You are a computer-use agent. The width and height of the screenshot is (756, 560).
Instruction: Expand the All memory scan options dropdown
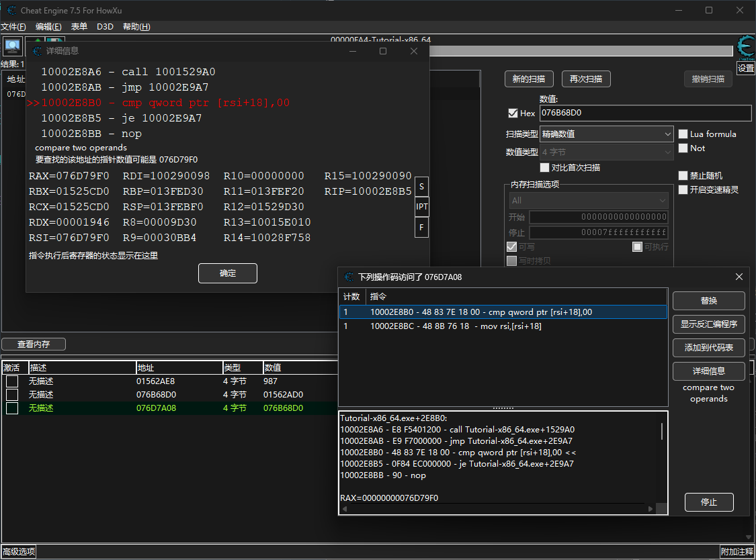(x=588, y=200)
